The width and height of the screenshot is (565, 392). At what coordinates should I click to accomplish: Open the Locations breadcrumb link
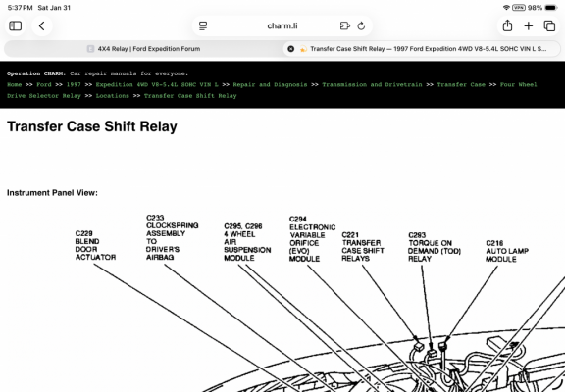pyautogui.click(x=113, y=96)
